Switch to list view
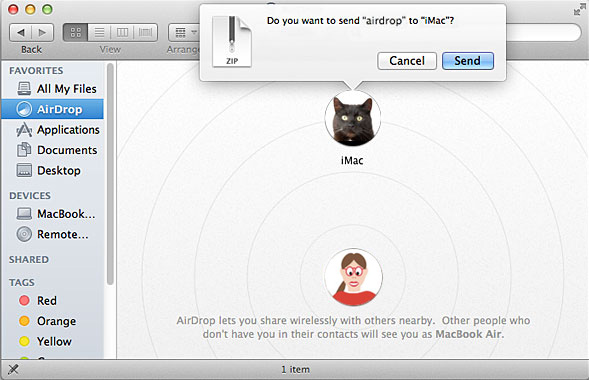 pos(99,33)
